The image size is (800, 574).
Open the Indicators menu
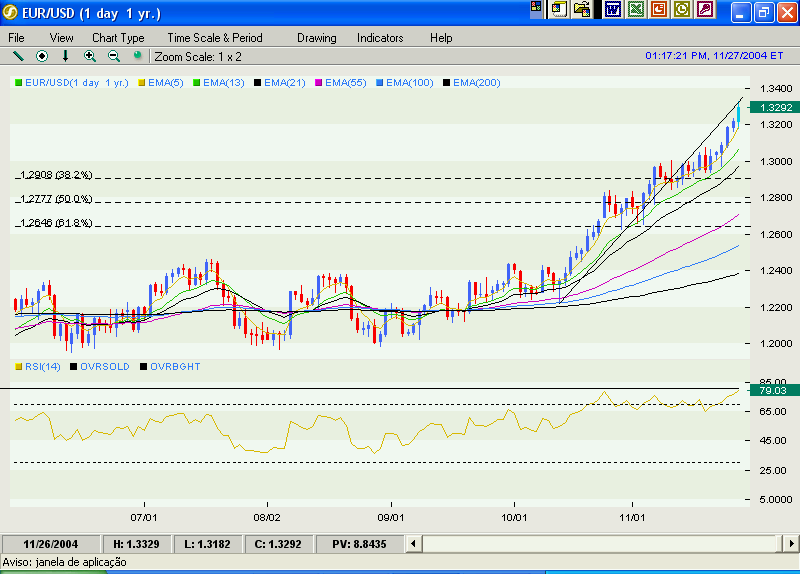pyautogui.click(x=380, y=38)
